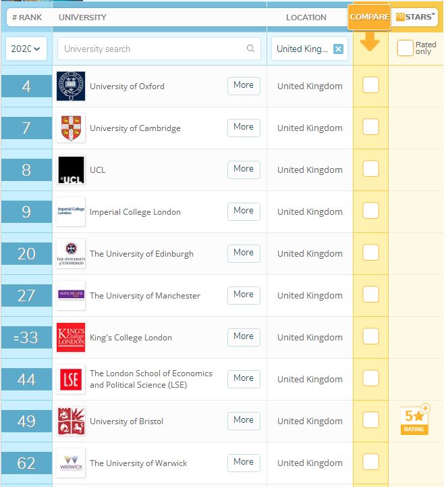The image size is (448, 487).
Task: Open The London School of Economics link
Action: pos(151,379)
